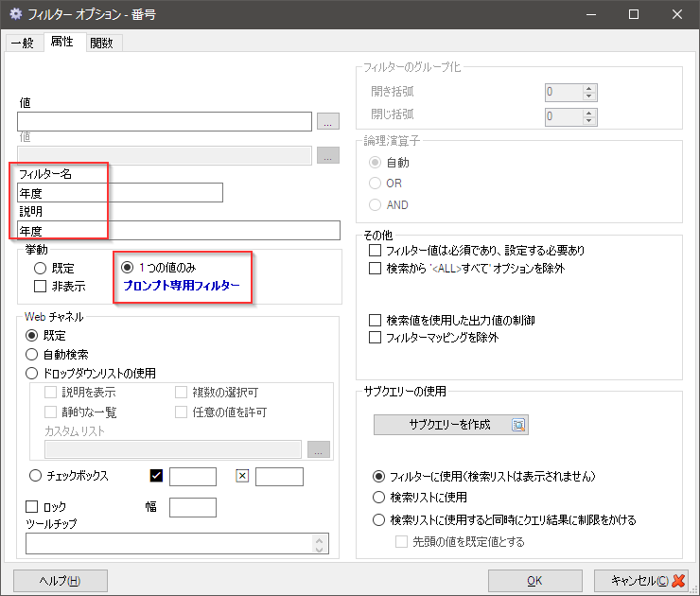Click the ツールチップ scroll up arrow
This screenshot has width=700, height=596.
(x=319, y=540)
